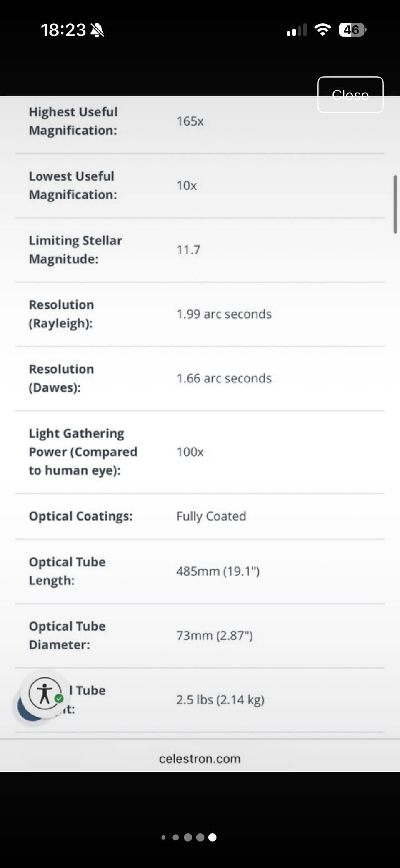Tap the 485mm (19.1") tube length value
The image size is (400, 868).
[x=218, y=571]
